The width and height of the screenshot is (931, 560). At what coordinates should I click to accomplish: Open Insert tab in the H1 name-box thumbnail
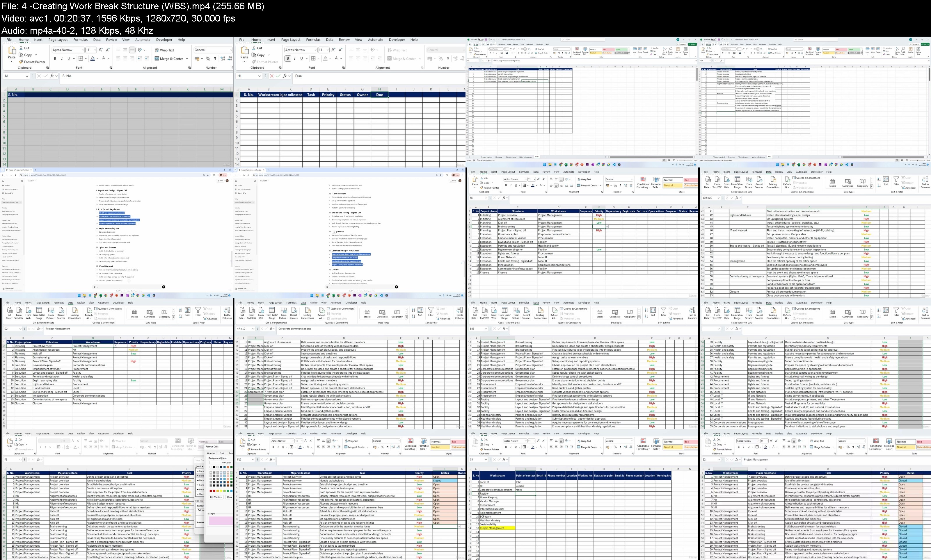tap(271, 40)
